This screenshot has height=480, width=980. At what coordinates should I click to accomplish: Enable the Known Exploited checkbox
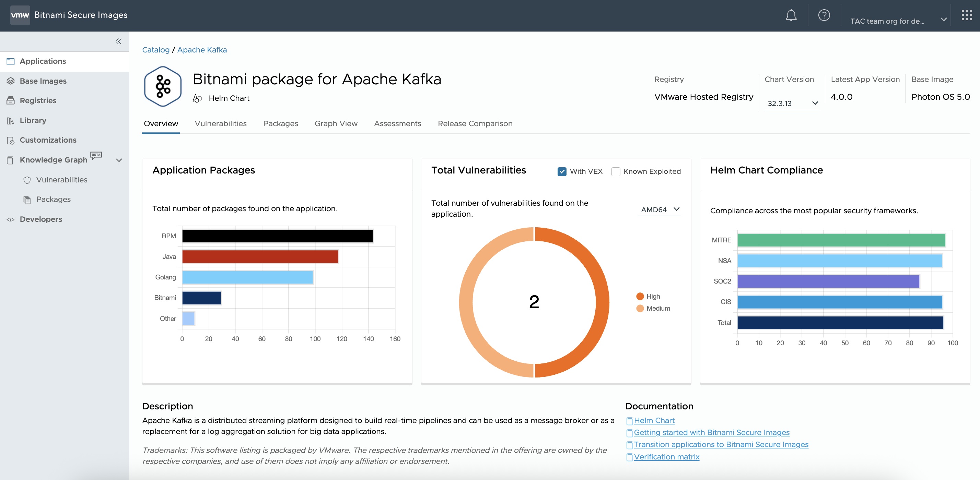[616, 172]
